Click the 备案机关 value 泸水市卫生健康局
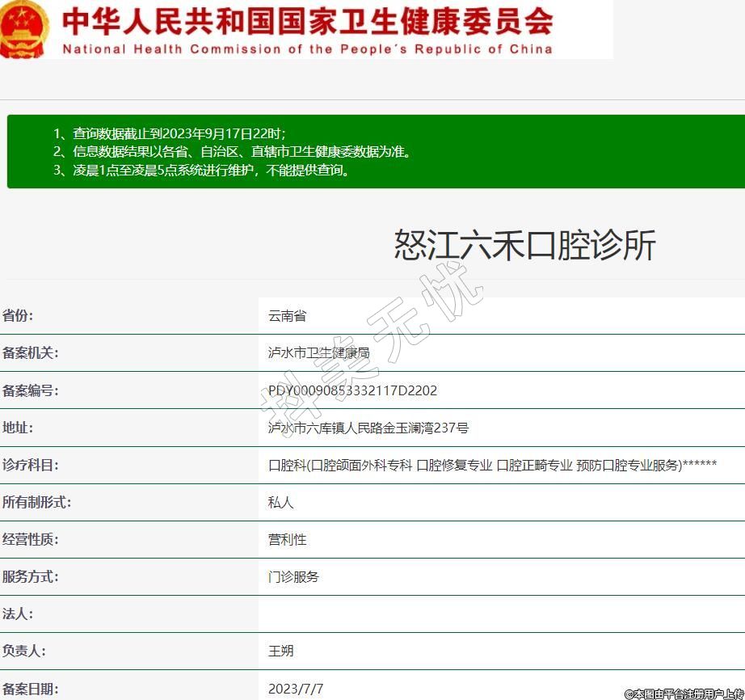 click(318, 353)
